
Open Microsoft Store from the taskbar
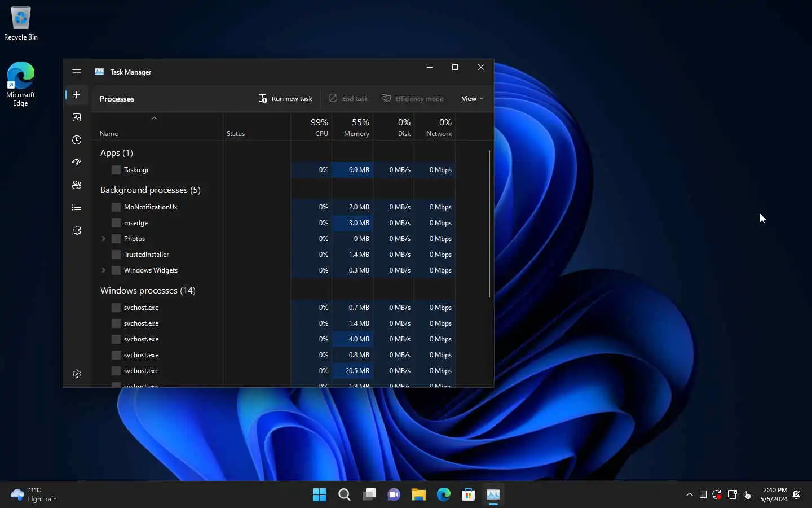click(468, 495)
